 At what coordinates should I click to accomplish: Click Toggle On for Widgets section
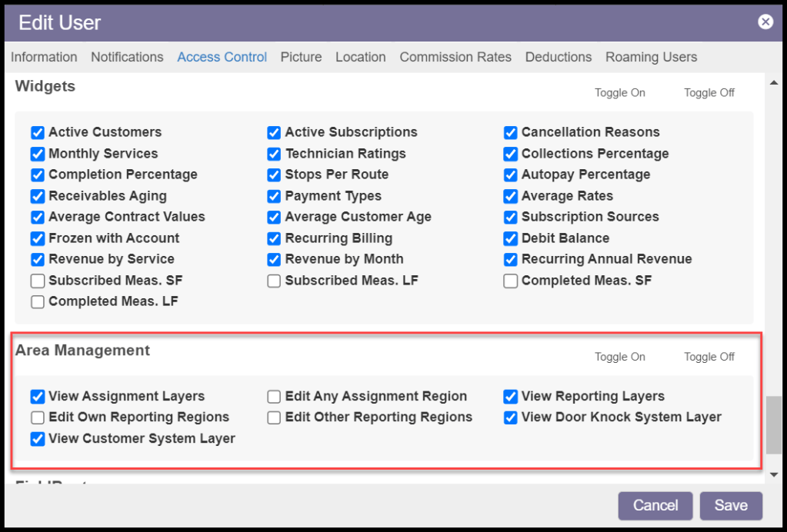click(619, 92)
